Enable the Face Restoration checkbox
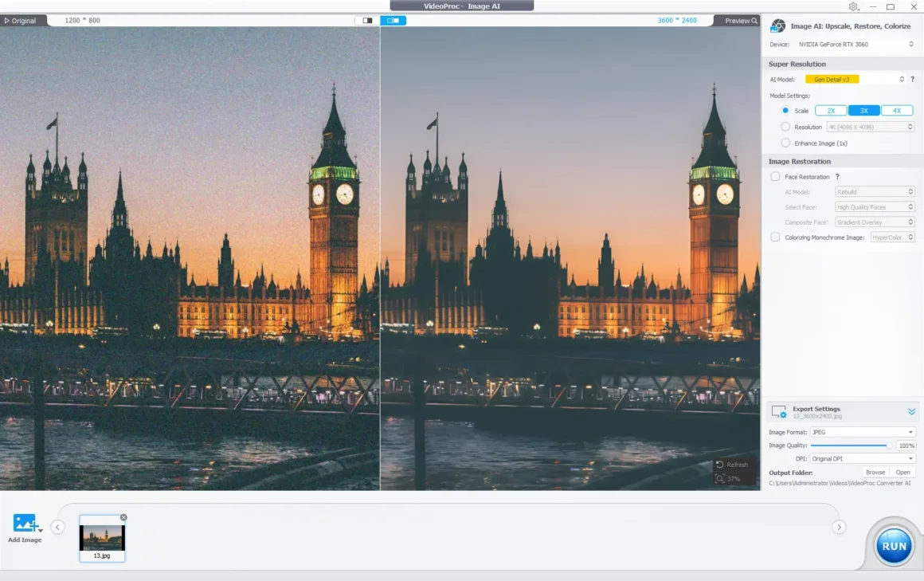This screenshot has height=581, width=924. pyautogui.click(x=775, y=176)
